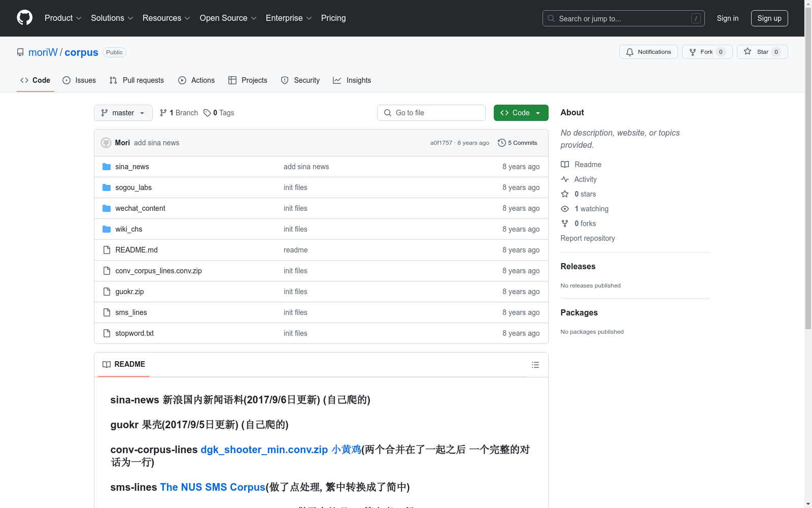Expand the Product menu

click(63, 18)
